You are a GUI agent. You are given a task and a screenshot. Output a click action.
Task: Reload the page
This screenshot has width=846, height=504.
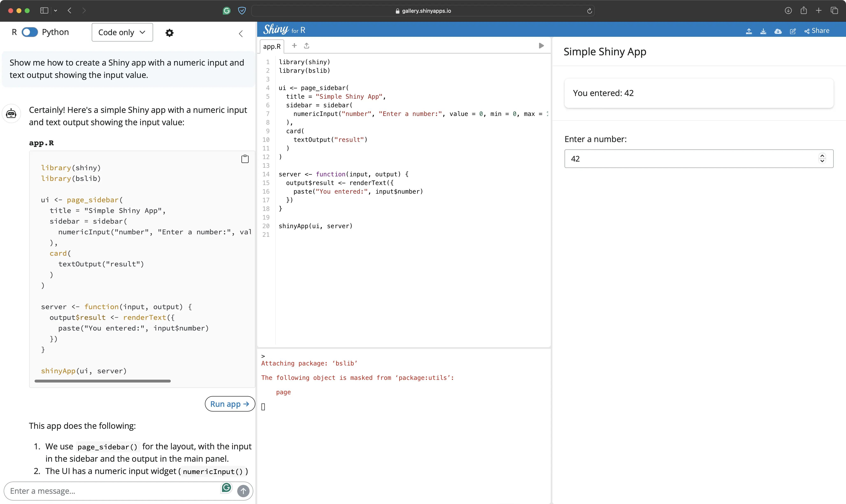(x=589, y=11)
